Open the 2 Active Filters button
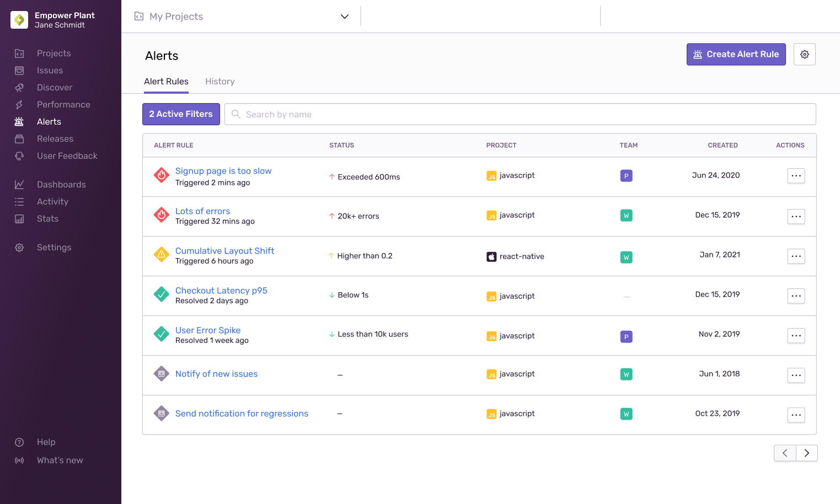 point(181,114)
